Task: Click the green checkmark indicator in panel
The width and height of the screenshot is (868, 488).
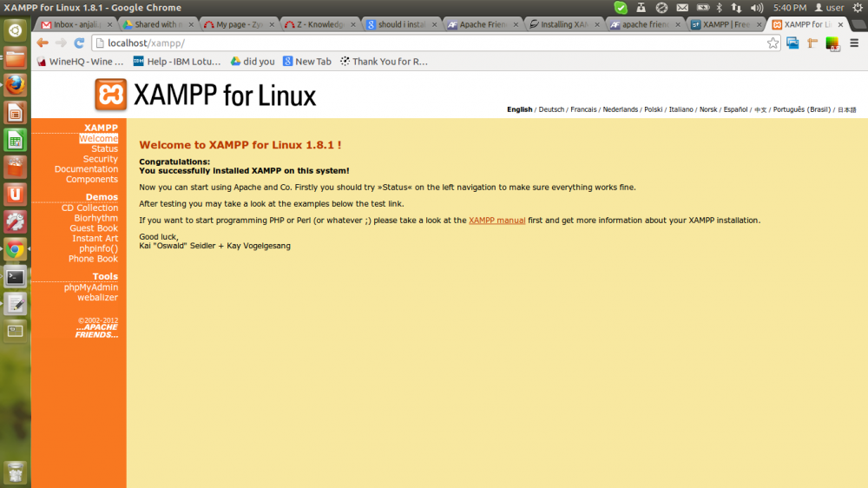Action: pos(621,8)
